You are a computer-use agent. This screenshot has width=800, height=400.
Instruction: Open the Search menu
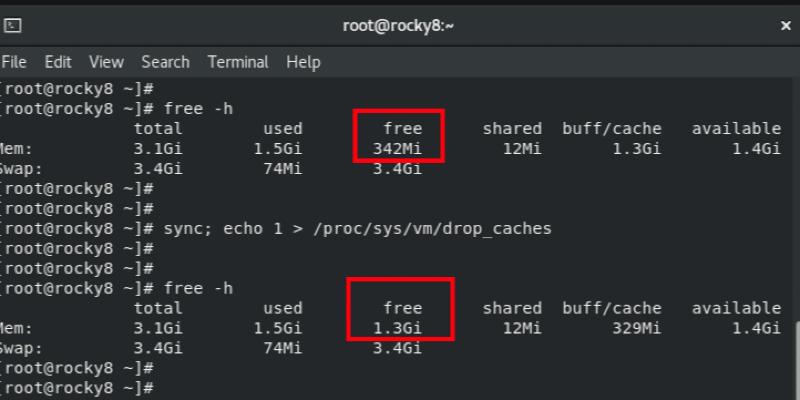pos(165,62)
